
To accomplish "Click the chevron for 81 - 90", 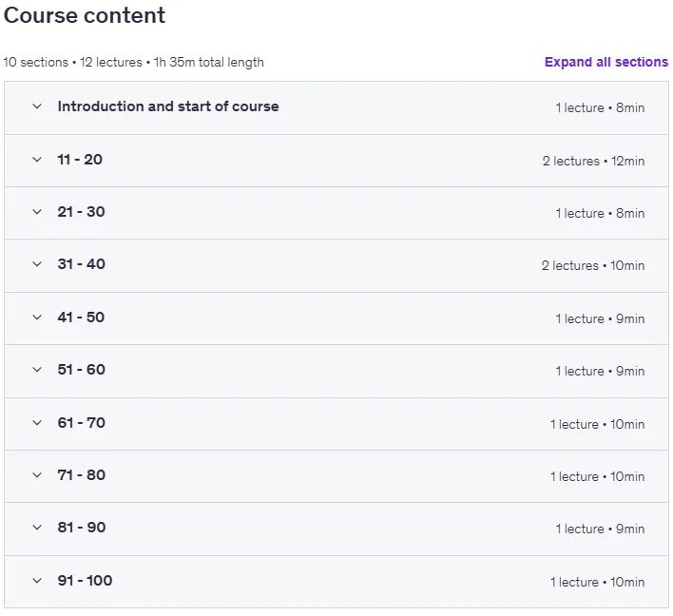I will pos(37,528).
